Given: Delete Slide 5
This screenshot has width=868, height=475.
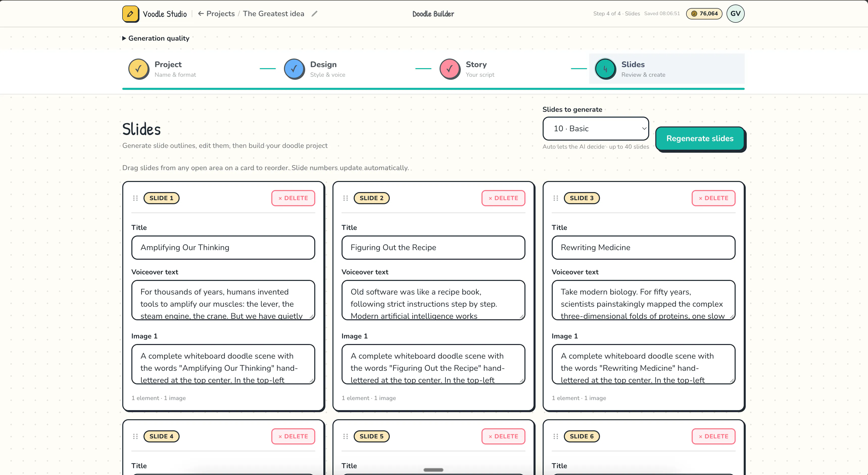Looking at the screenshot, I should point(503,436).
